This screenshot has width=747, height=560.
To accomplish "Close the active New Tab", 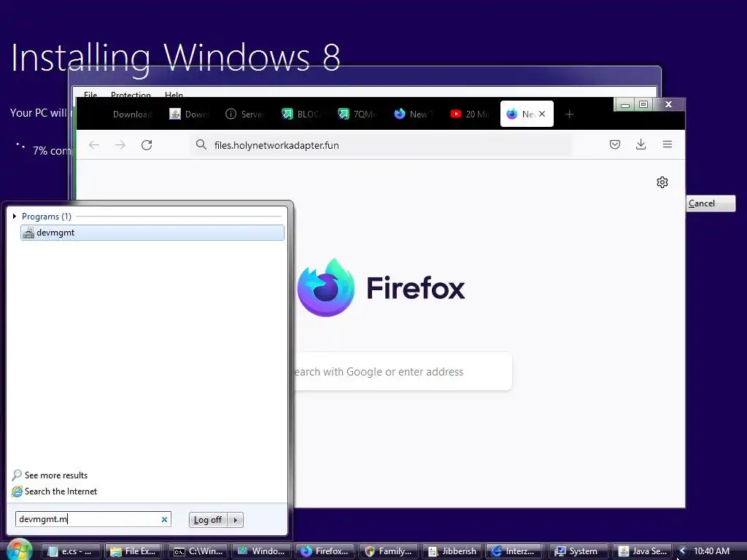I will tap(542, 114).
